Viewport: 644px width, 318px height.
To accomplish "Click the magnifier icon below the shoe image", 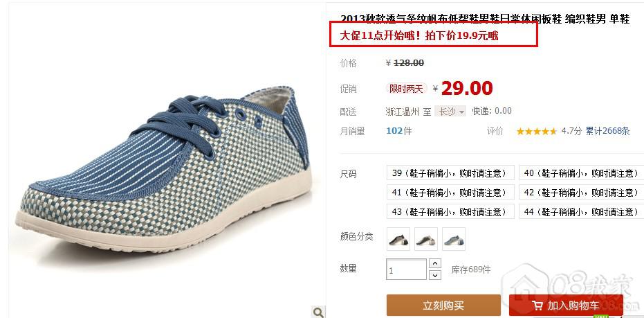I will pos(318,312).
